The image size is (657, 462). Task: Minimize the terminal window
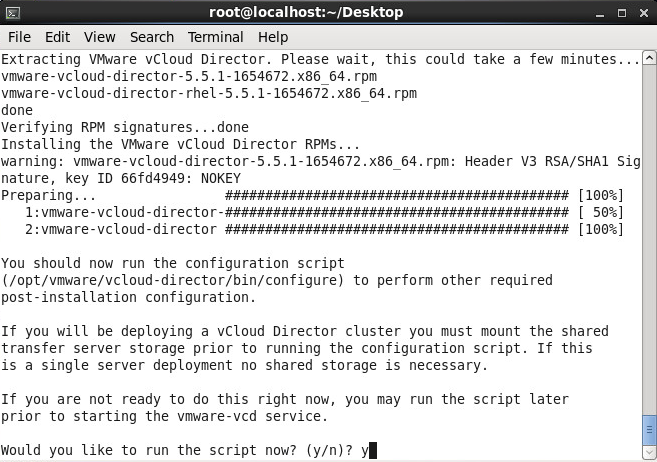click(600, 13)
